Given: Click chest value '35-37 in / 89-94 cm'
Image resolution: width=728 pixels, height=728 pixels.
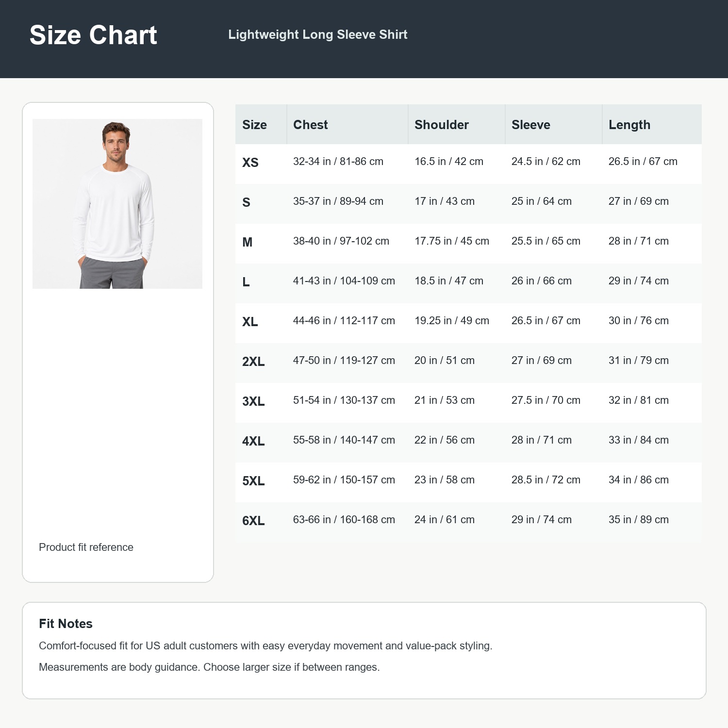Looking at the screenshot, I should tap(338, 201).
